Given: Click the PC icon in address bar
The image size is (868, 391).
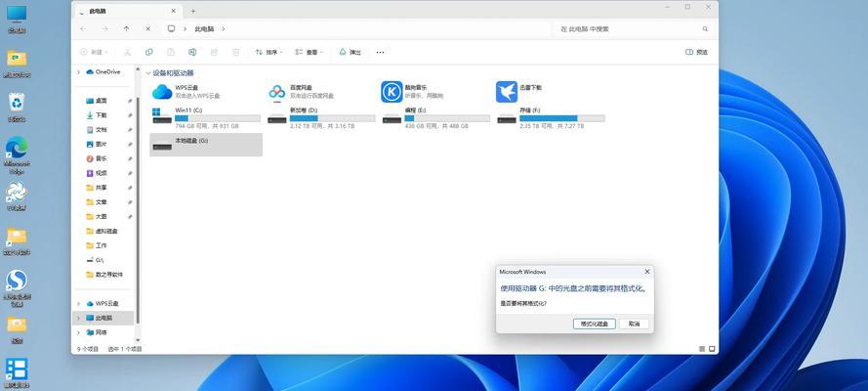Looking at the screenshot, I should pos(171,28).
